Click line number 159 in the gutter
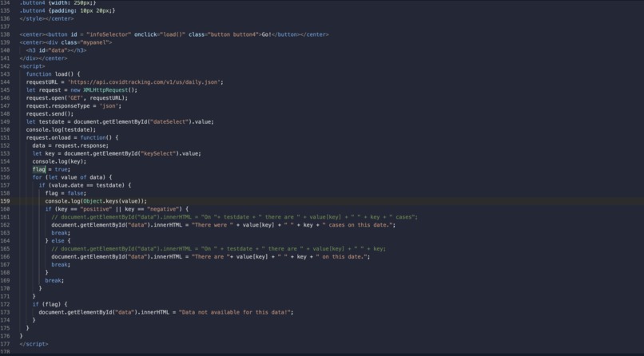Image resolution: width=644 pixels, height=356 pixels. [5, 201]
